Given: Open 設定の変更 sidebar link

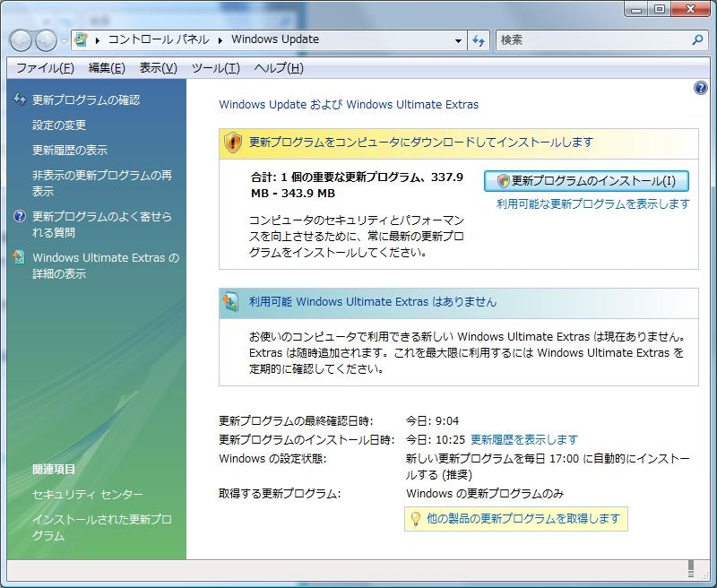Looking at the screenshot, I should point(59,125).
